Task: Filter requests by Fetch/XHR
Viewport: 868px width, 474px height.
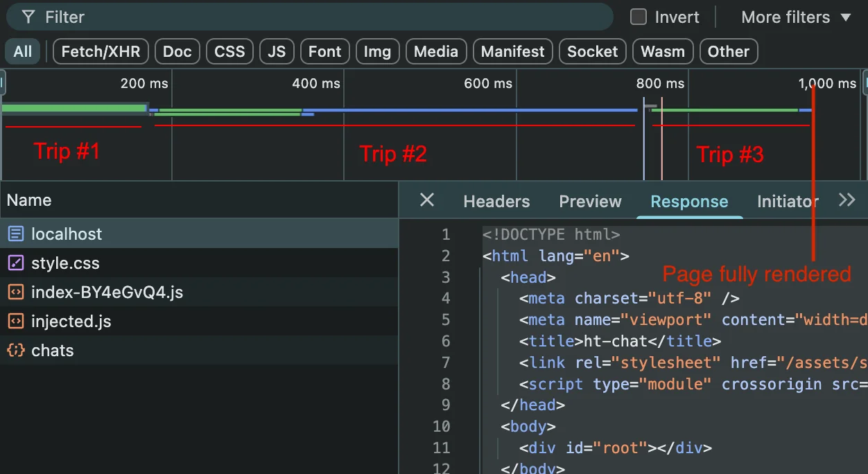Action: tap(101, 51)
